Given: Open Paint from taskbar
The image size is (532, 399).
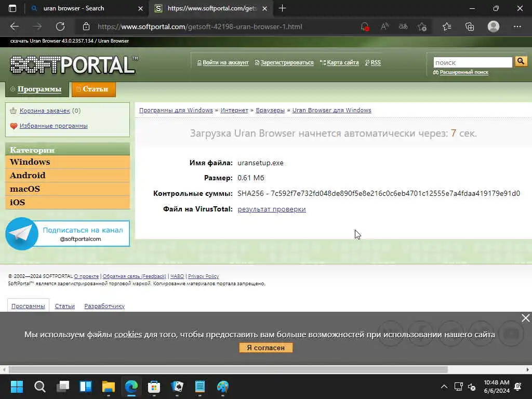Looking at the screenshot, I should [x=223, y=387].
